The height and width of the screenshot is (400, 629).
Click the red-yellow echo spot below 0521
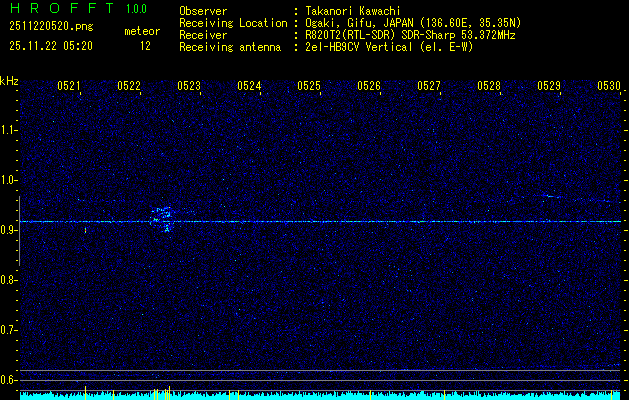pos(85,230)
